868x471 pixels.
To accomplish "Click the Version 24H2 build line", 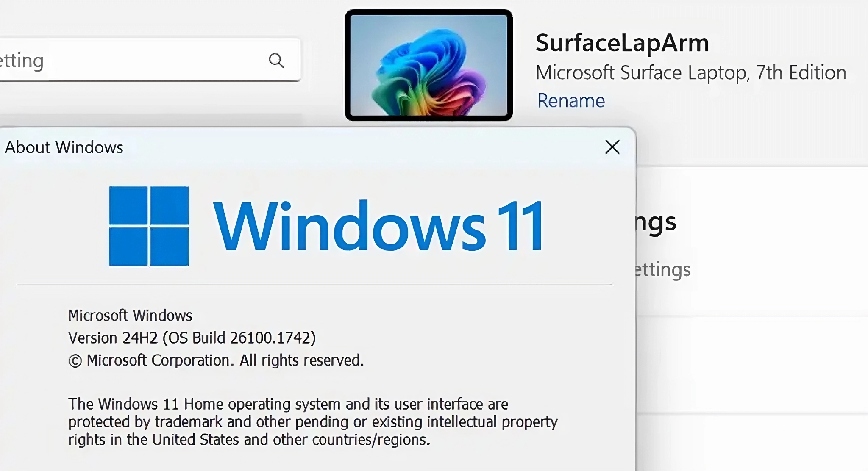I will 192,338.
